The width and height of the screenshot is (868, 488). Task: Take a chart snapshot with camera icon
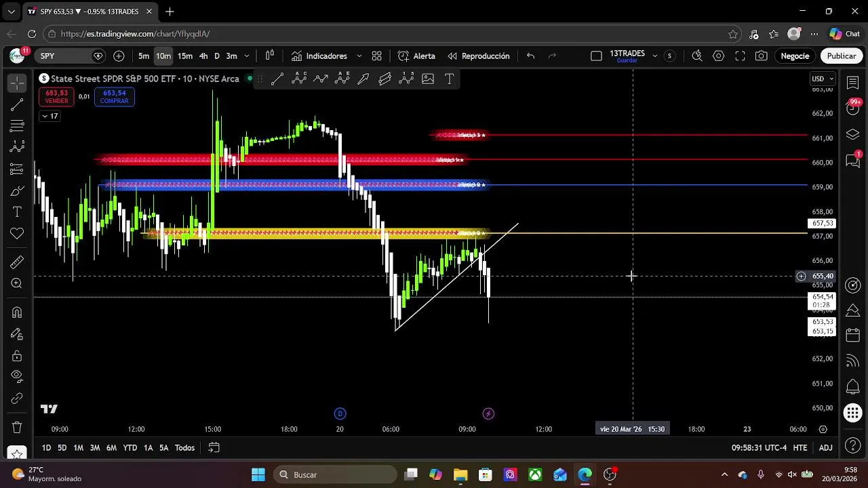click(762, 56)
